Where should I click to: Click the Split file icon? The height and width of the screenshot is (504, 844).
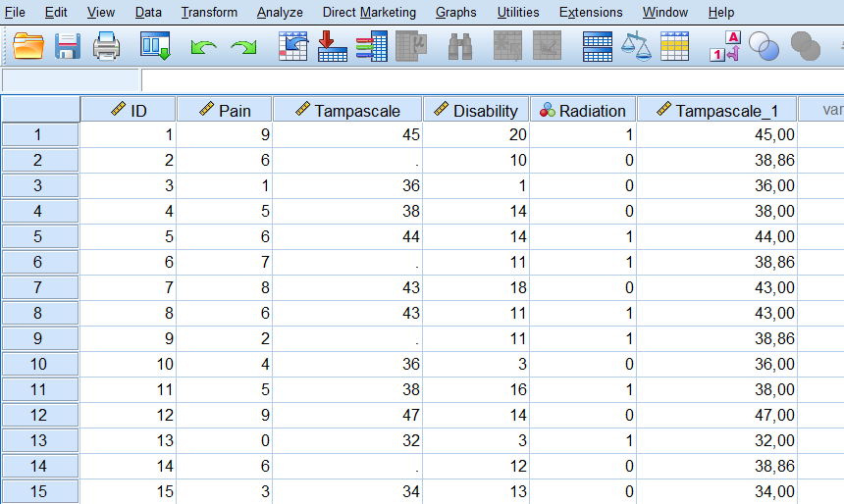coord(597,46)
